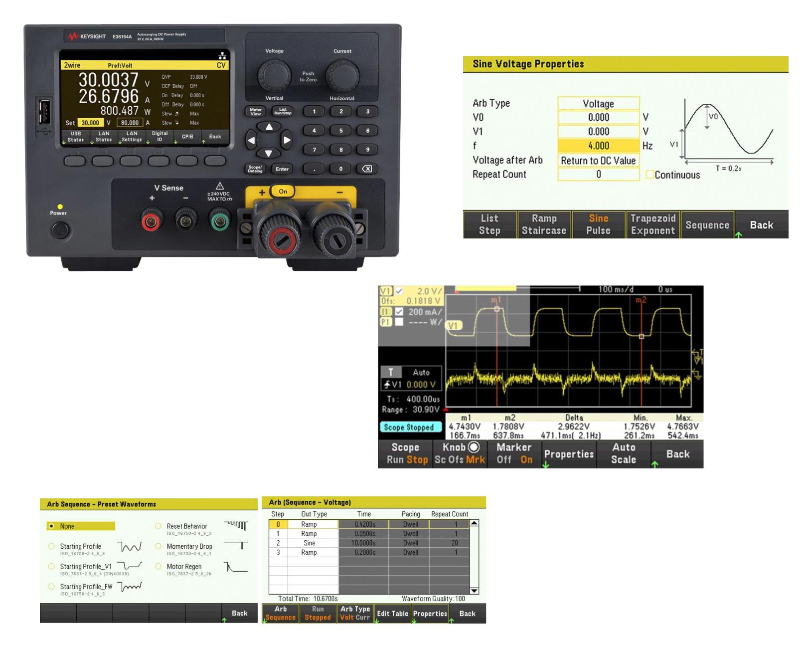The width and height of the screenshot is (812, 647).
Task: Open the Return to DC Value selector
Action: click(598, 161)
